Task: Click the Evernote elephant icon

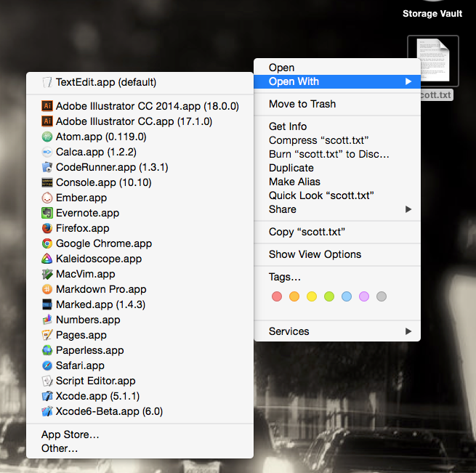Action: pyautogui.click(x=47, y=213)
